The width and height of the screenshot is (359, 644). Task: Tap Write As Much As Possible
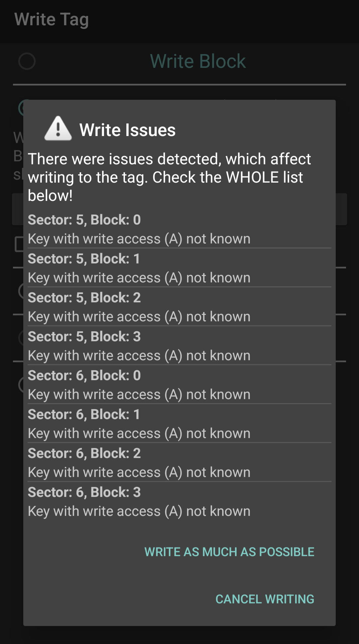coord(229,552)
